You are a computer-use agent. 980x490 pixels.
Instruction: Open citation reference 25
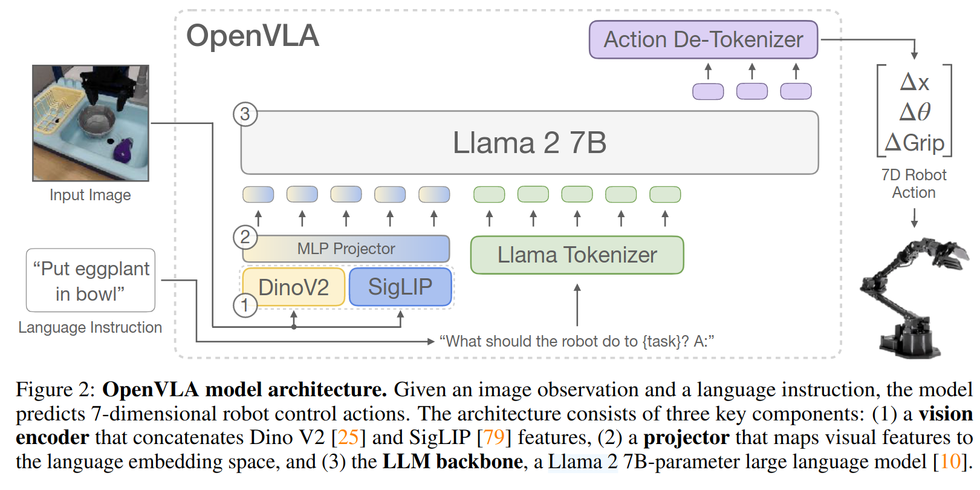348,437
